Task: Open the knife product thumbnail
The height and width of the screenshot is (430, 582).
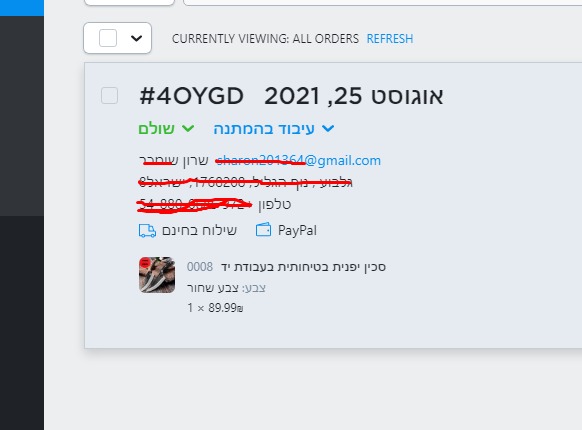Action: pos(157,275)
